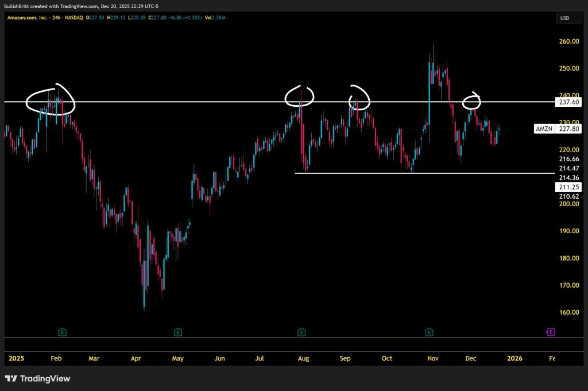Click the November earnings marker icon

(429, 332)
